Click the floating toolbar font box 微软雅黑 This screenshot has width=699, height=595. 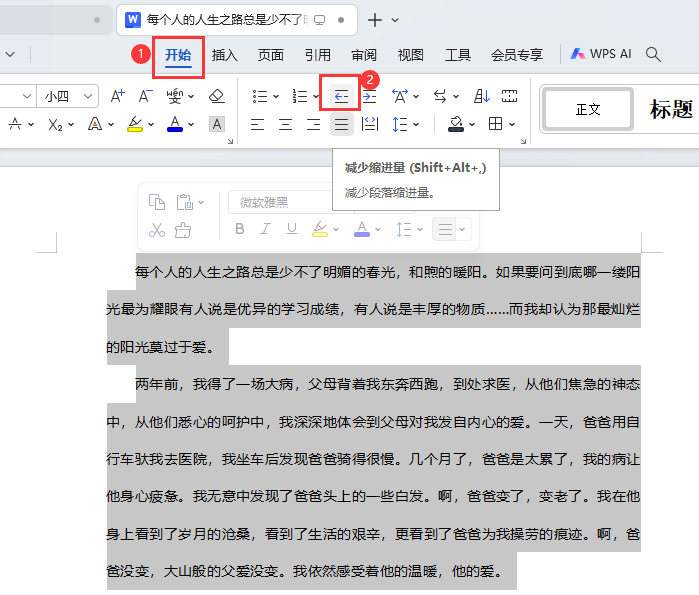pyautogui.click(x=281, y=202)
